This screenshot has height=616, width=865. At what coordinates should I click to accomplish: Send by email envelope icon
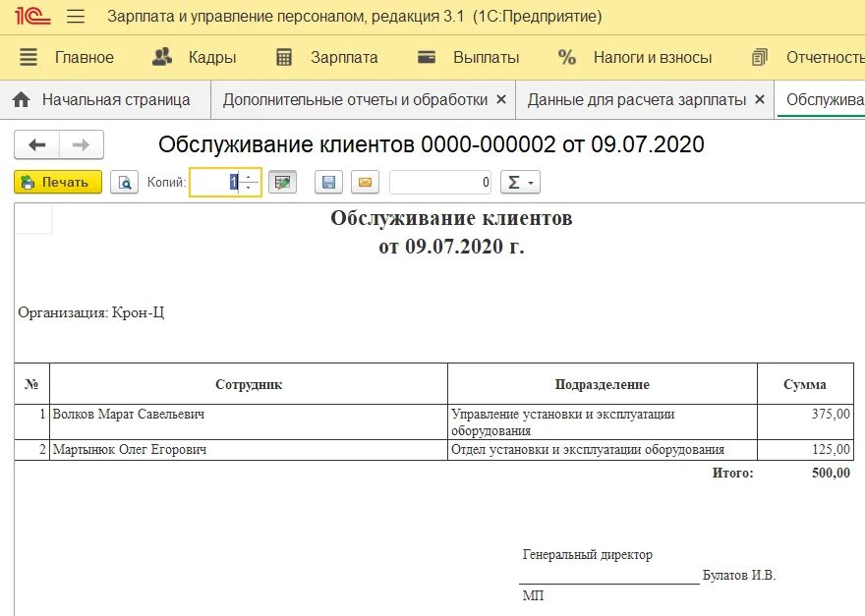pos(366,182)
